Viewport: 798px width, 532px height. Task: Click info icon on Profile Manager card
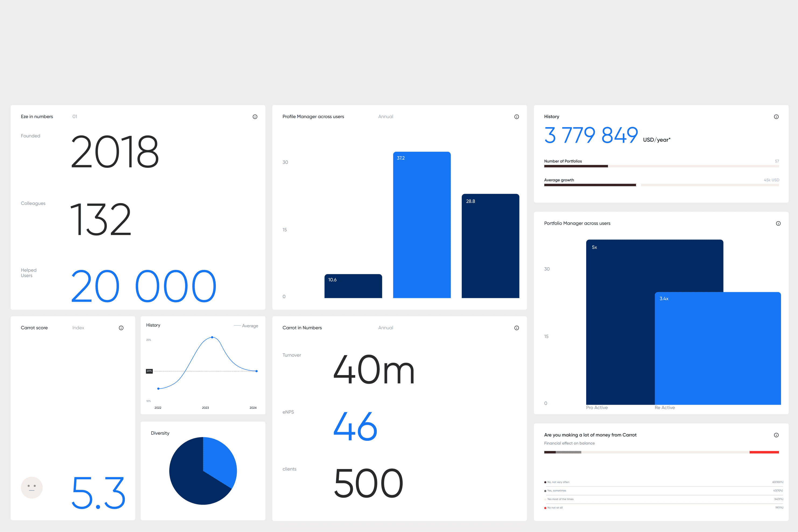516,117
